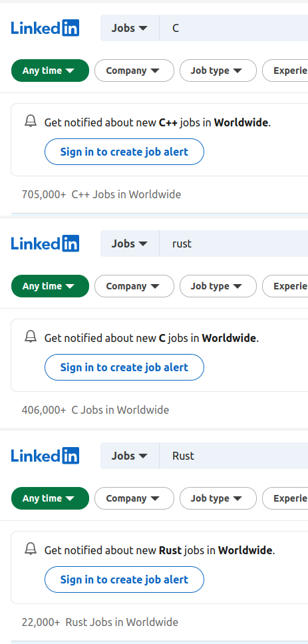Click the bell icon for Rust job alerts
Image resolution: width=308 pixels, height=644 pixels.
pyautogui.click(x=31, y=549)
